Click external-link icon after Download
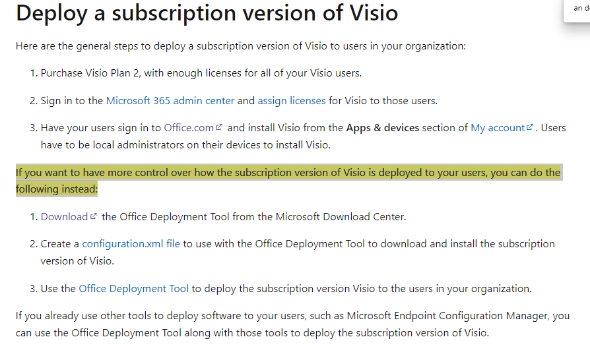 coord(94,216)
